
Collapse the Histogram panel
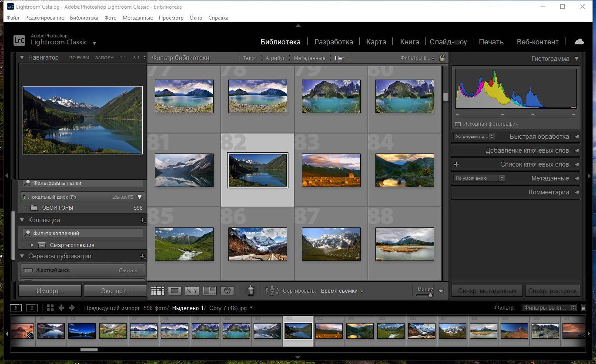(x=576, y=59)
